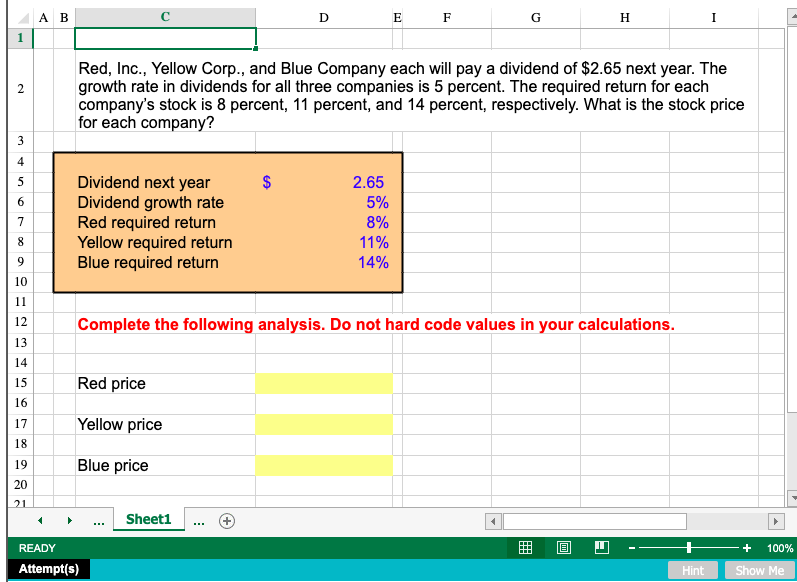Click the 100% zoom level
This screenshot has width=797, height=582.
point(780,548)
